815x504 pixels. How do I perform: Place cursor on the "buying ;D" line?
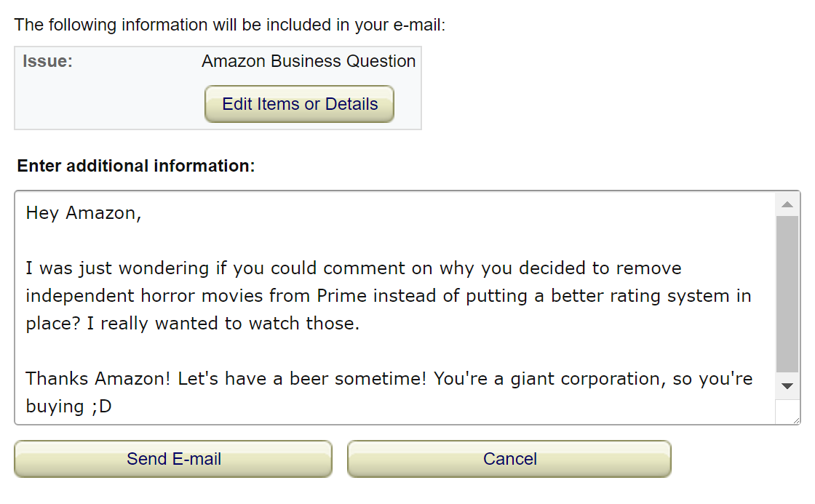[x=68, y=407]
